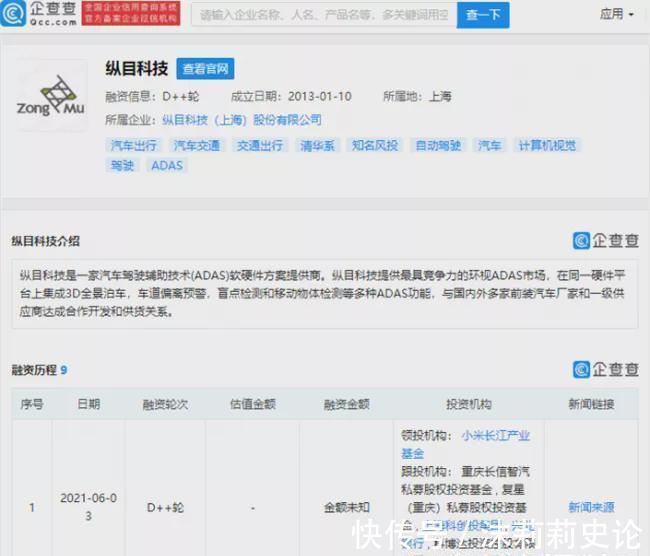
Task: Open 纵目科技（上海）股份有限公司 company link
Action: [x=242, y=120]
